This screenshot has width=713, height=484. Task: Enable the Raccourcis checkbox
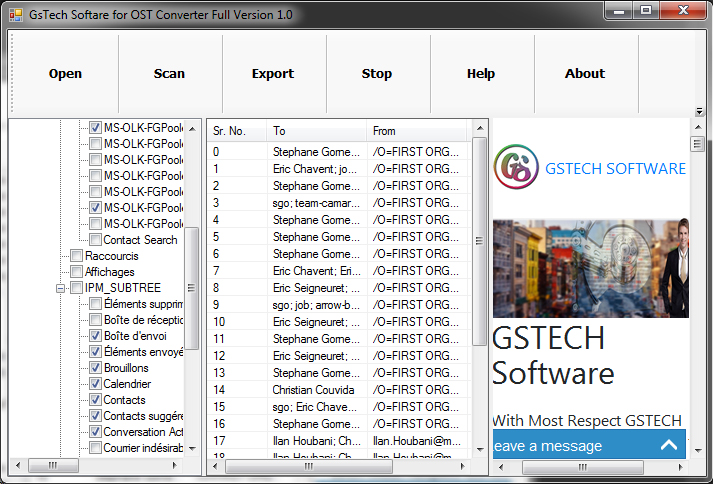(x=77, y=256)
